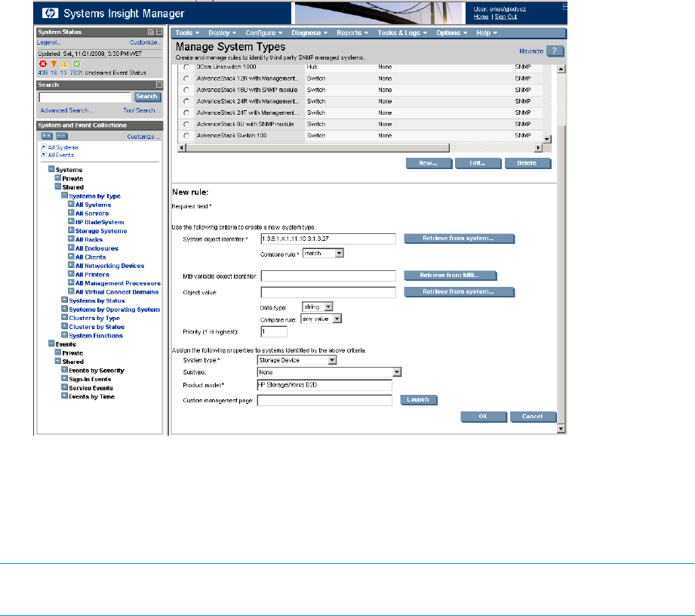Viewport: 695px width, 616px height.
Task: Open the Diagnose menu
Action: coord(310,32)
